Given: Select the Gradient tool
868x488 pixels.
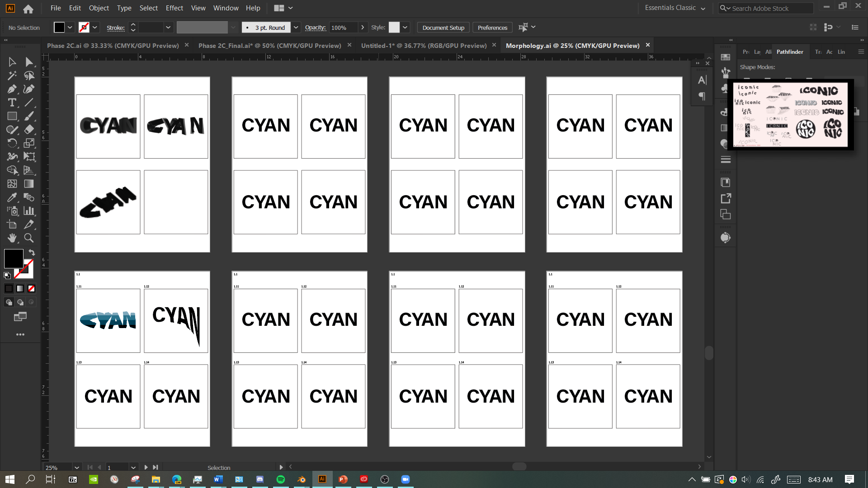Looking at the screenshot, I should [29, 184].
